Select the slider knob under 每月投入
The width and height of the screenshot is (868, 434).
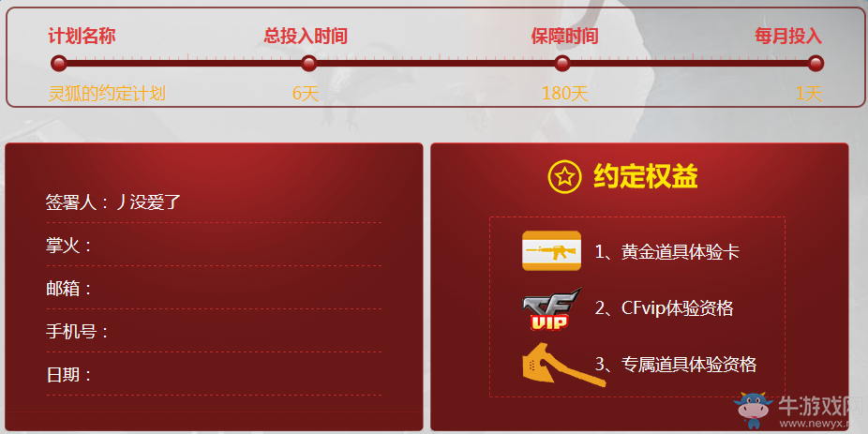816,63
